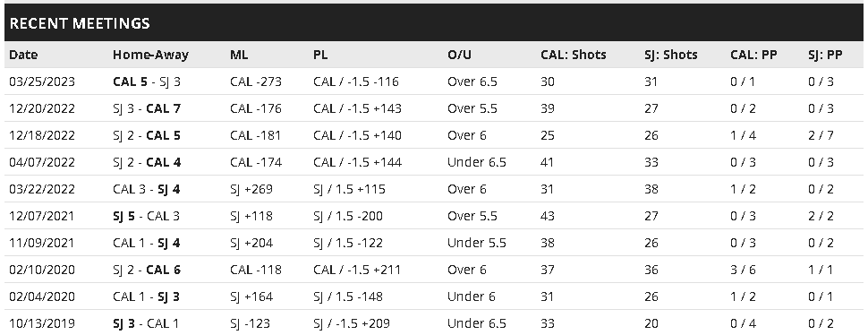Click the Date column header
This screenshot has height=335, width=868.
tap(23, 55)
